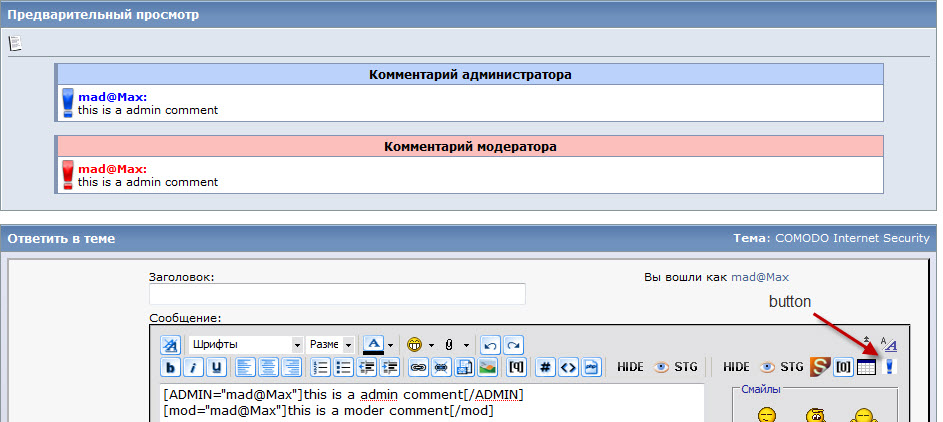
Task: Click the blue exclamation admin comment button
Action: 889,367
